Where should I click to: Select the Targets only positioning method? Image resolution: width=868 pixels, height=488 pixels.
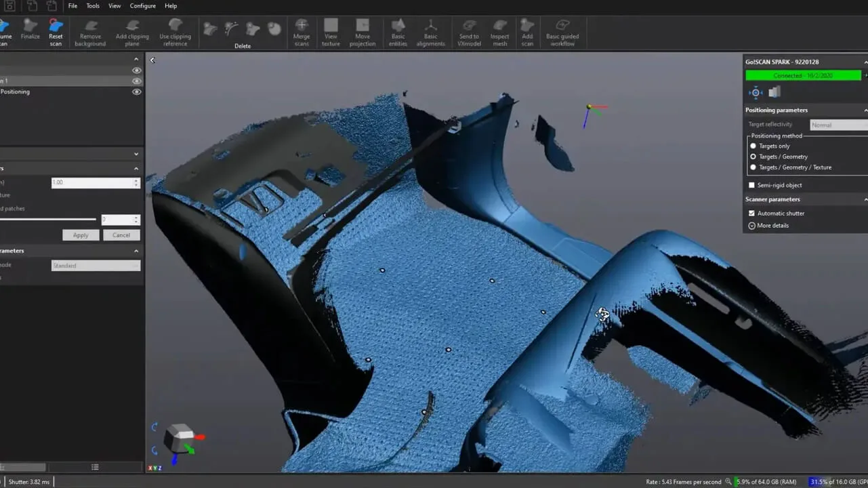coord(753,146)
